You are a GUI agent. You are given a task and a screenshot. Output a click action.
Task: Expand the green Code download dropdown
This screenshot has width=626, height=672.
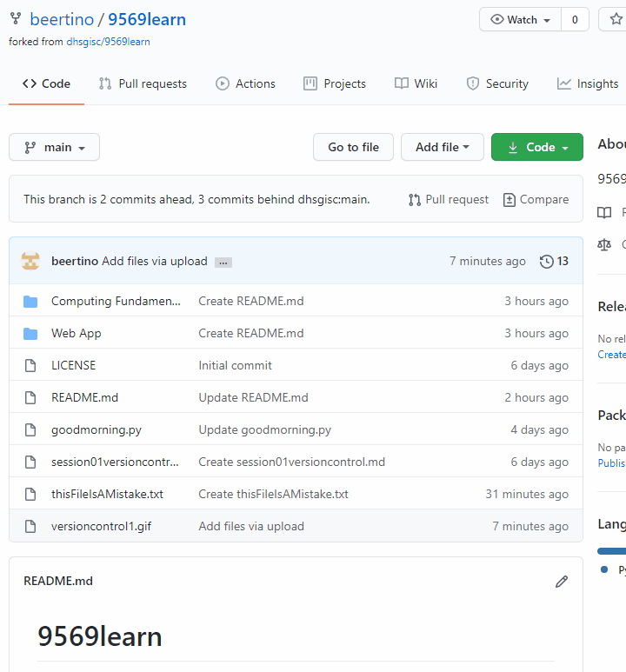tap(536, 147)
